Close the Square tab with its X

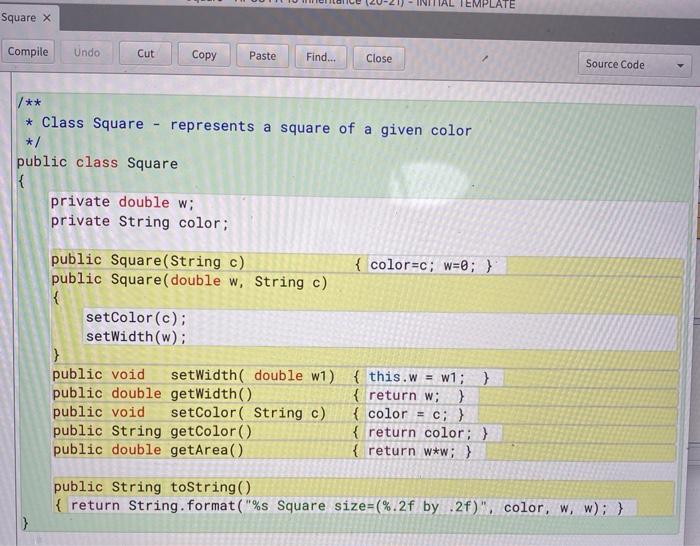[47, 18]
